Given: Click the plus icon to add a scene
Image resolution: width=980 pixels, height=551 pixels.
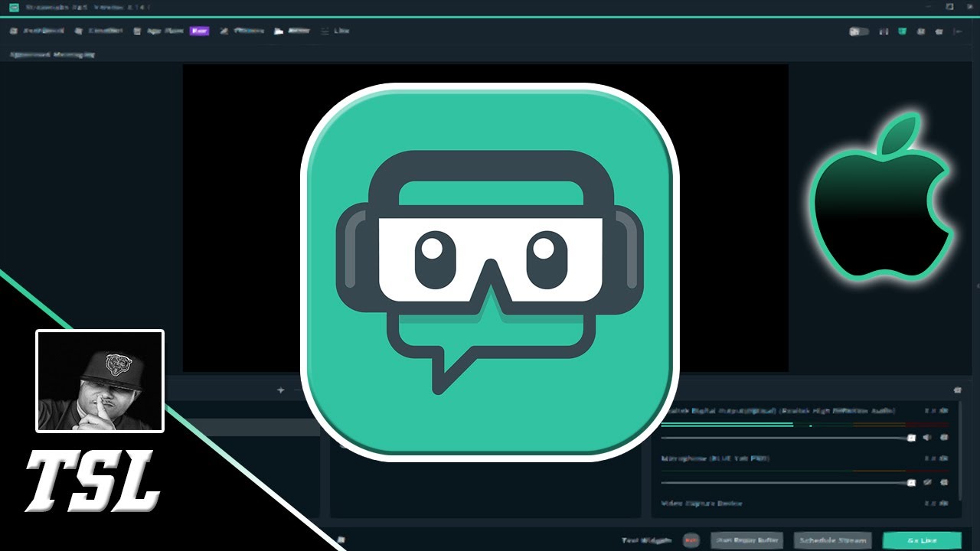Looking at the screenshot, I should 280,390.
